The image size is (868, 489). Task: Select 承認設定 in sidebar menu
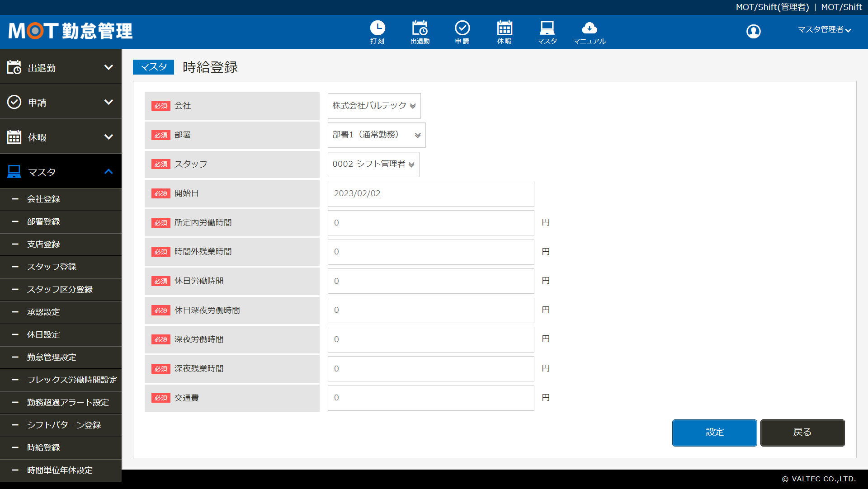[x=61, y=312]
